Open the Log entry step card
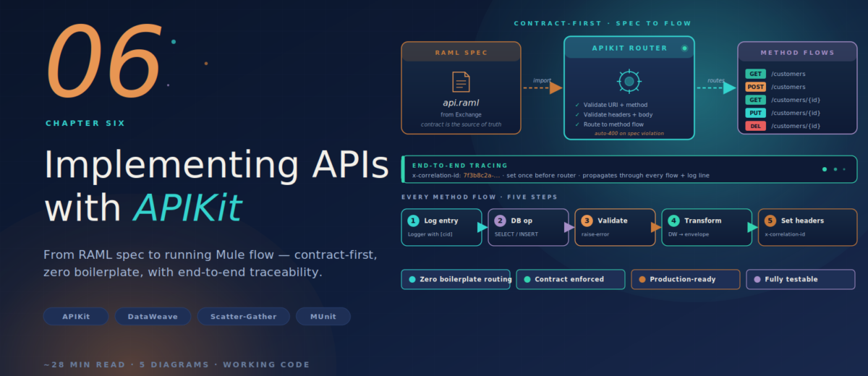Screen dimensions: 868x376 point(441,227)
